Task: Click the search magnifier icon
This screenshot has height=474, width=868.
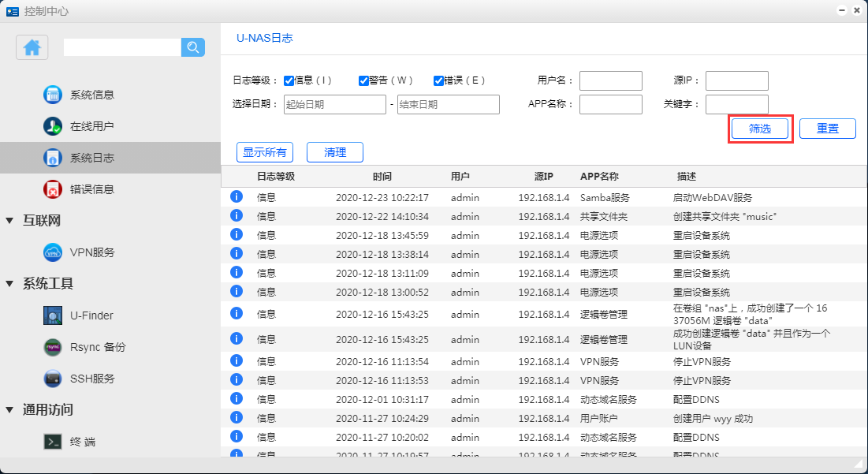Action: tap(193, 47)
